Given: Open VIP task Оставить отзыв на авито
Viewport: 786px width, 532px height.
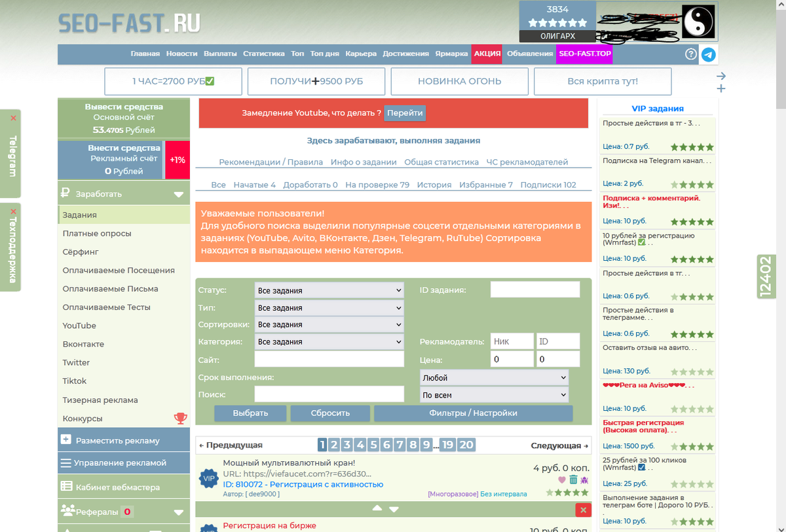Looking at the screenshot, I should click(x=650, y=347).
